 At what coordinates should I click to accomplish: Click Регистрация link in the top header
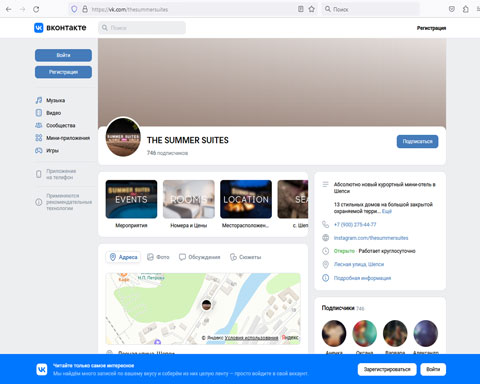(431, 28)
